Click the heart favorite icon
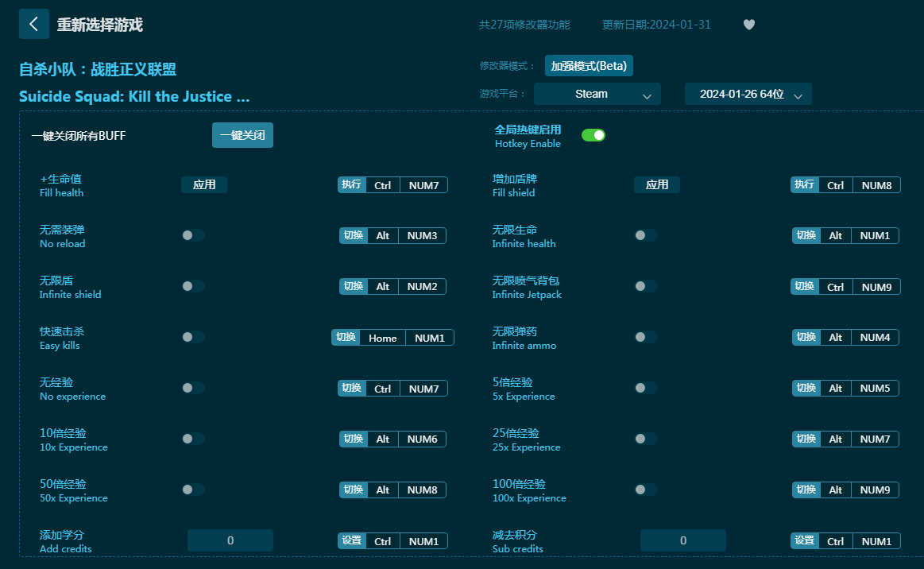 tap(748, 25)
